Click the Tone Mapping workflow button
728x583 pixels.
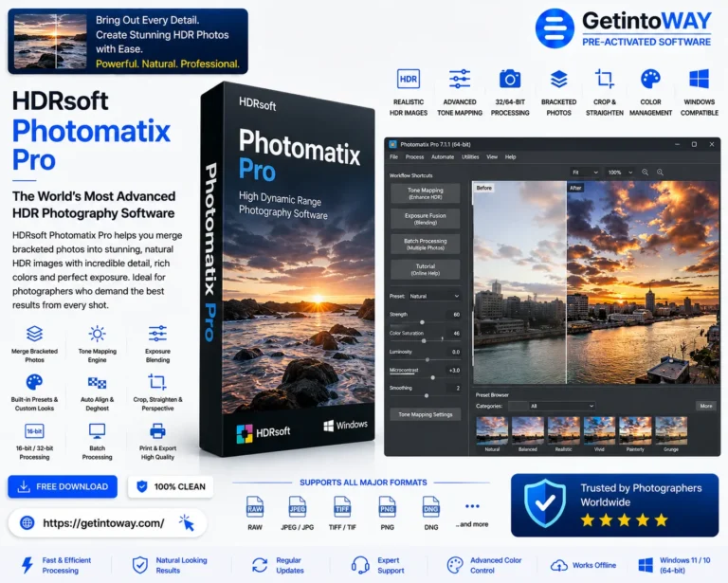click(x=426, y=193)
